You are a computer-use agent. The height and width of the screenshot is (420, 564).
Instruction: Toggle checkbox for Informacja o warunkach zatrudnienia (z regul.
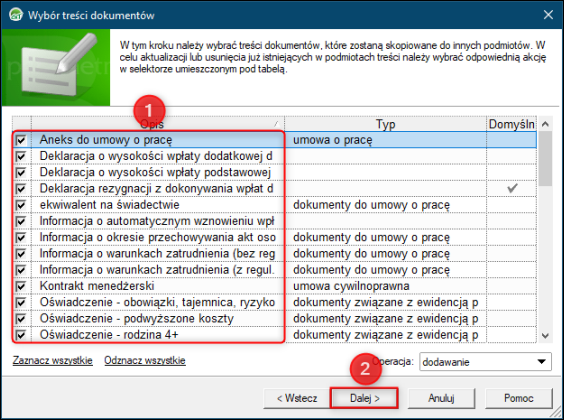pyautogui.click(x=21, y=270)
